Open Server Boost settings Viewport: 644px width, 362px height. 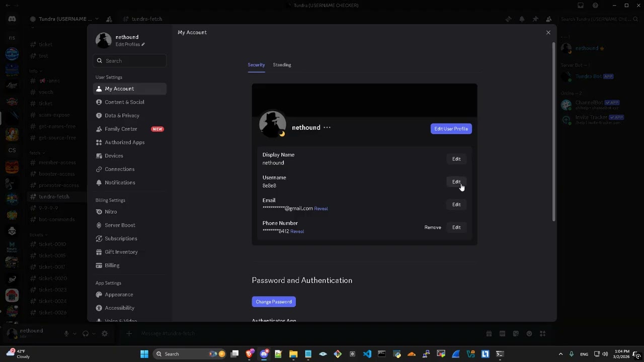coord(129,225)
